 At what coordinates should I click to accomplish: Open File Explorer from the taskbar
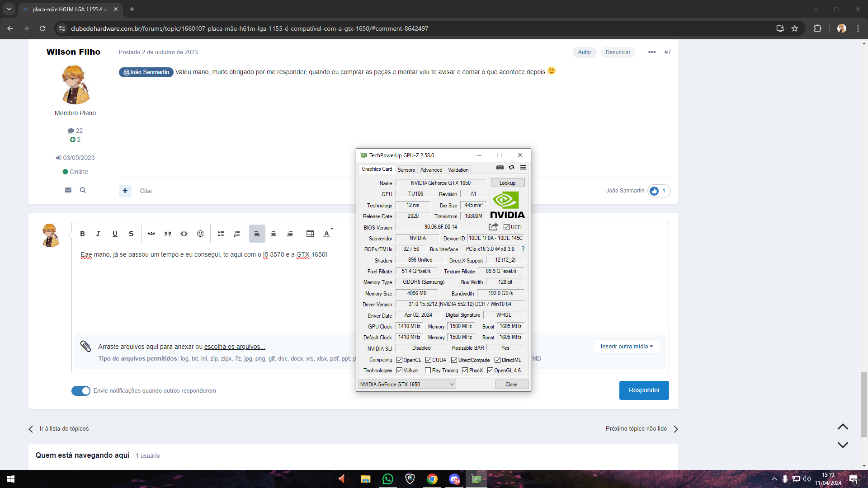(365, 479)
